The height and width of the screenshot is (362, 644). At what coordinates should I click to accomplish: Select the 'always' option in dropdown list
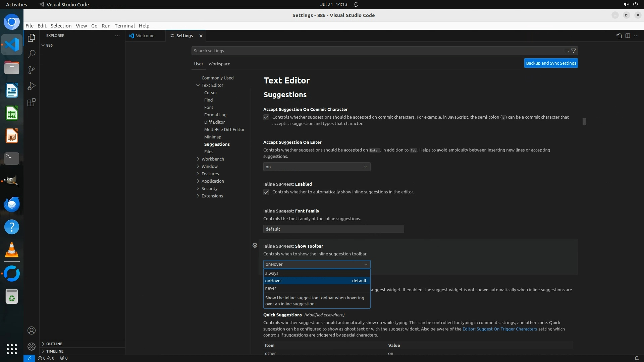272,273
